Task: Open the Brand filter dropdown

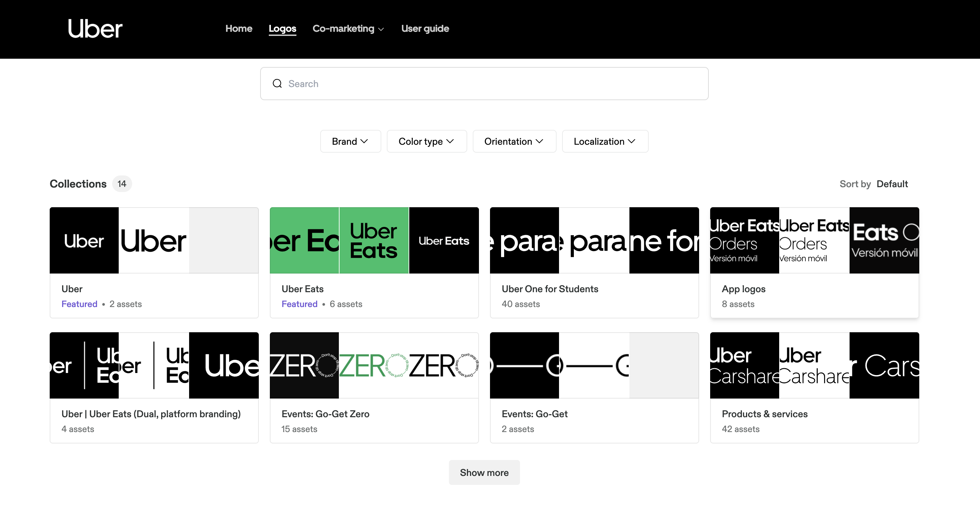Action: click(x=350, y=141)
